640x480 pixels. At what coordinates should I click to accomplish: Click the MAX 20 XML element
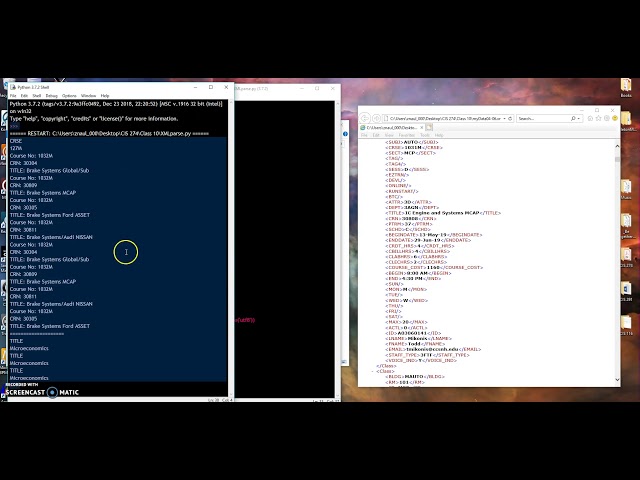tap(406, 322)
